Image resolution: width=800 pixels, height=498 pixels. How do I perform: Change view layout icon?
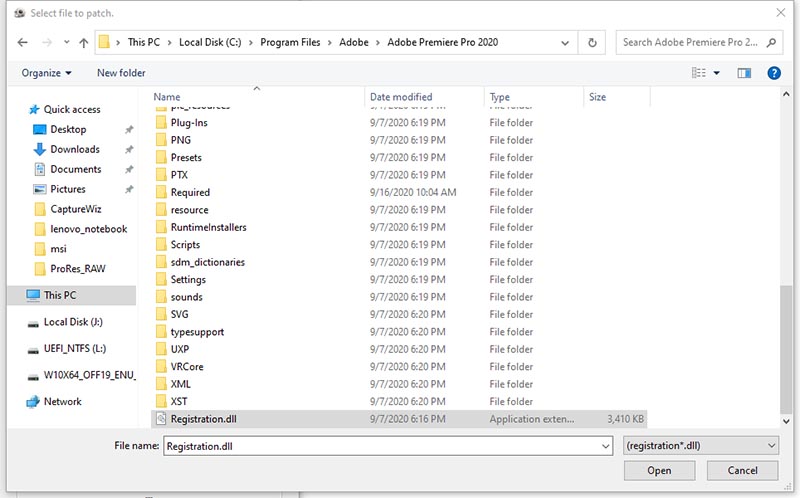[x=699, y=73]
